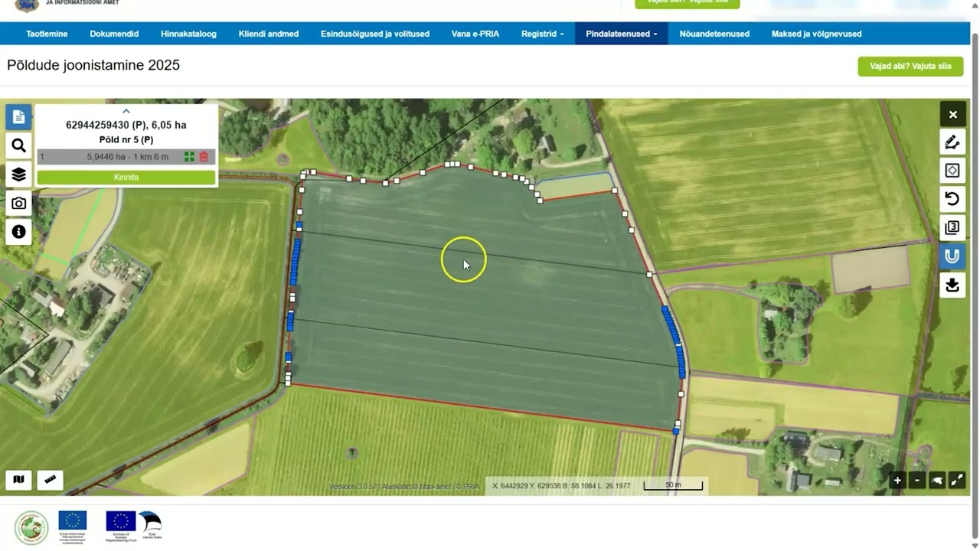Go to Kliendi andmed
The height and width of the screenshot is (551, 980).
(x=269, y=34)
